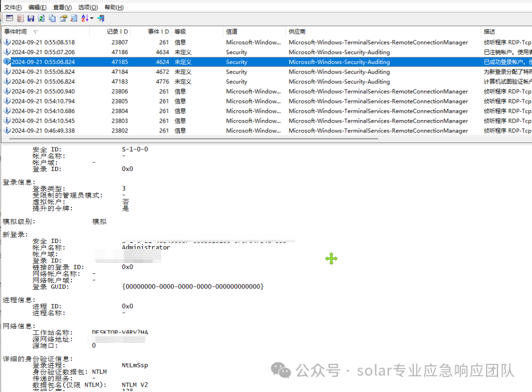Click the find magnifier toolbar icon
Screen dimensions: 532x392
(74, 18)
